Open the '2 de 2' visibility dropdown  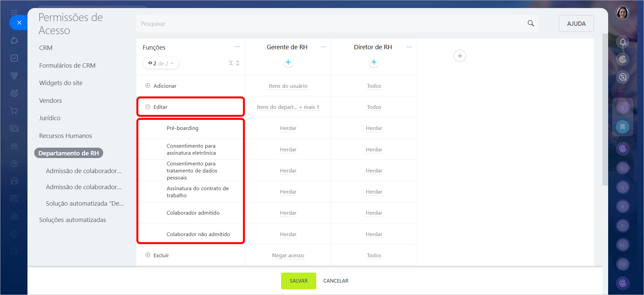161,63
